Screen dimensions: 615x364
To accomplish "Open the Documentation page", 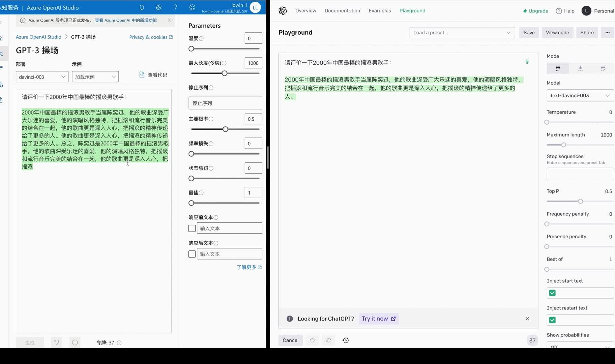I will point(342,10).
